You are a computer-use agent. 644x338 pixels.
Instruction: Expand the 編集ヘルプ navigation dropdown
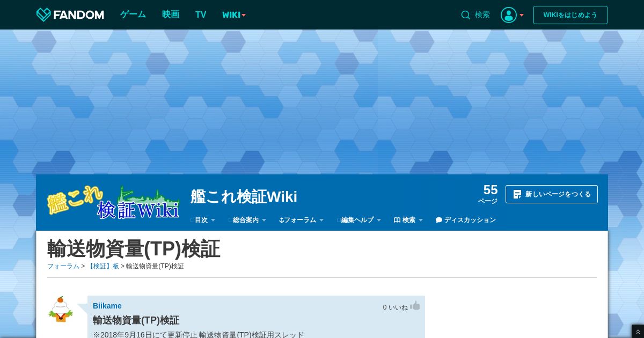pyautogui.click(x=359, y=220)
